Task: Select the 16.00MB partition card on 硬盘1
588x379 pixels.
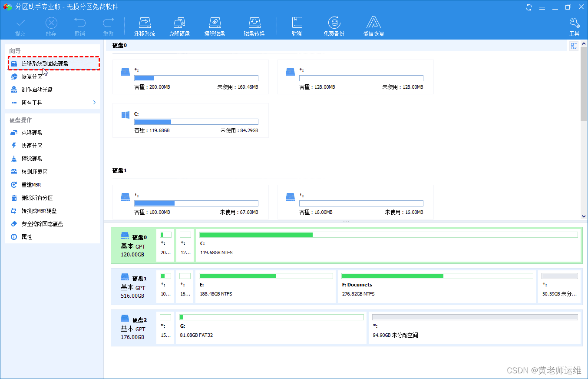Action: point(355,202)
